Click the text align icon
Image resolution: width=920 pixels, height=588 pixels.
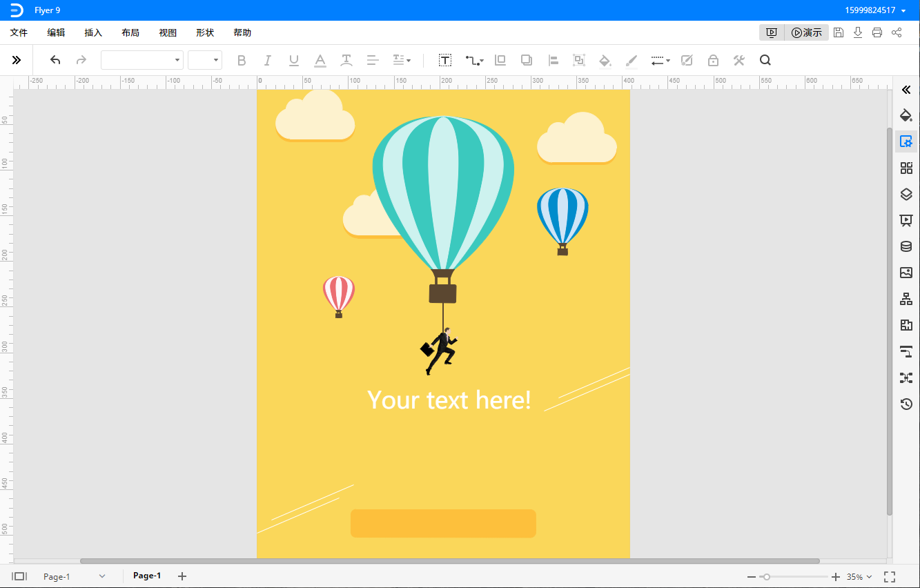(x=373, y=61)
